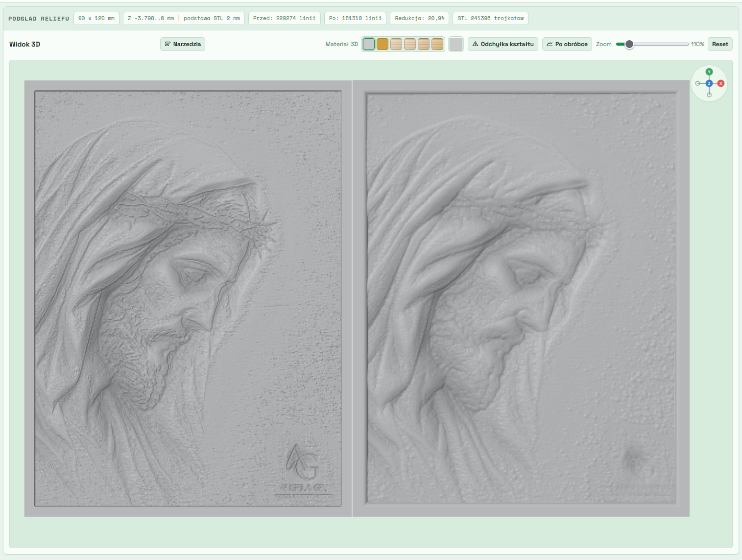
Task: Reset the 3D view zoom
Action: pos(720,44)
